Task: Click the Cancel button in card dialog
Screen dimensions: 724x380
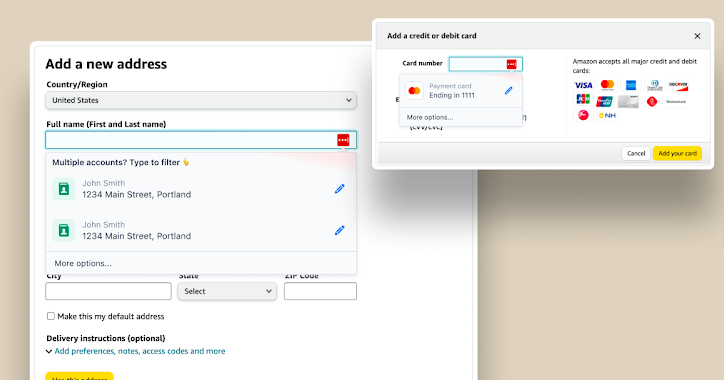Action: click(636, 153)
